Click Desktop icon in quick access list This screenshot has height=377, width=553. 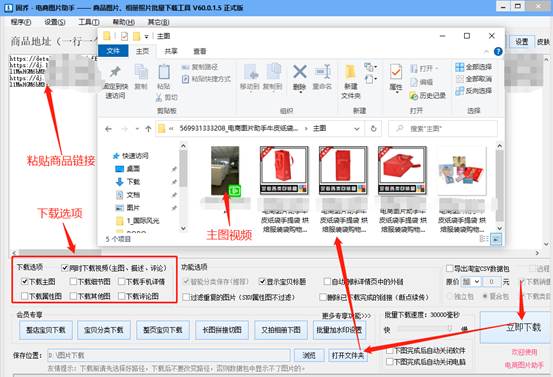(120, 169)
